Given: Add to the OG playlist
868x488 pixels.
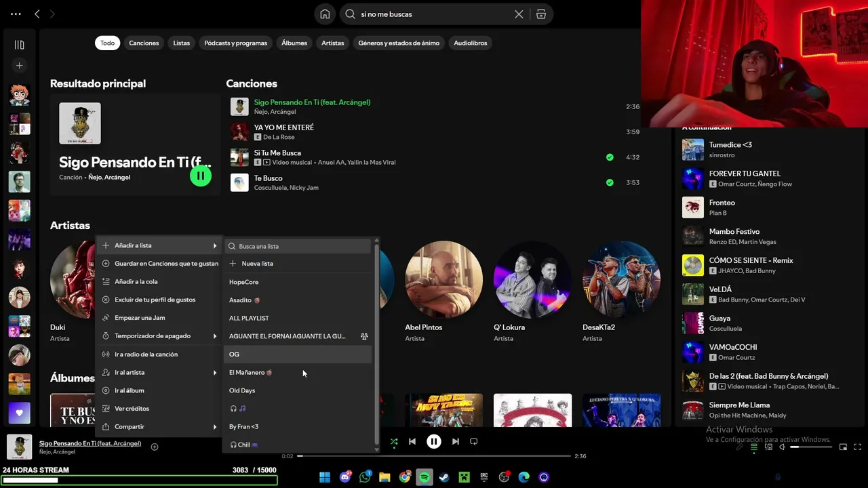Looking at the screenshot, I should pyautogui.click(x=298, y=354).
